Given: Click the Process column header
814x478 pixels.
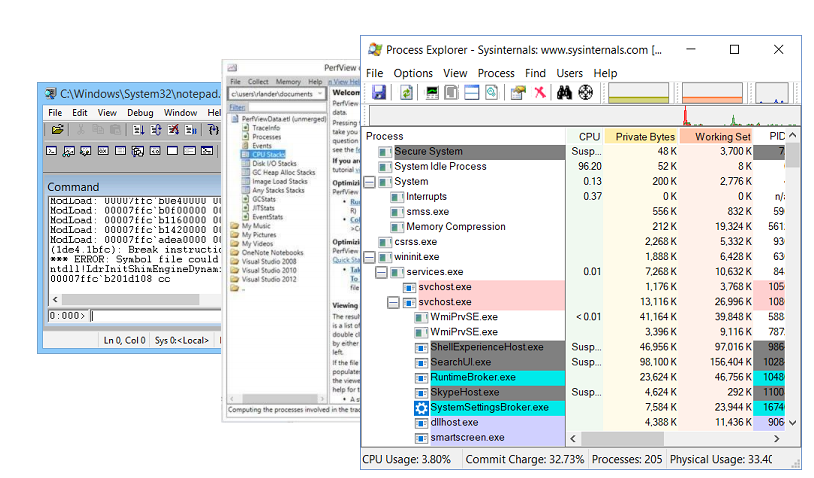Looking at the screenshot, I should point(464,136).
